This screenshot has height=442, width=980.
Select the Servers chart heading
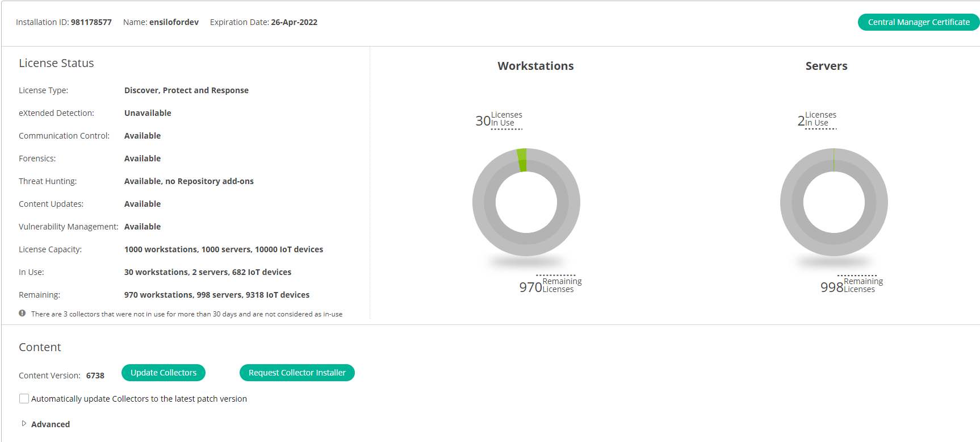click(826, 66)
